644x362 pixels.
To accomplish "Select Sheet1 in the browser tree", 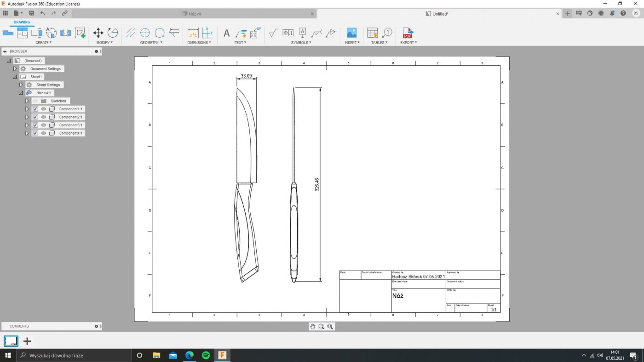I will pos(36,77).
